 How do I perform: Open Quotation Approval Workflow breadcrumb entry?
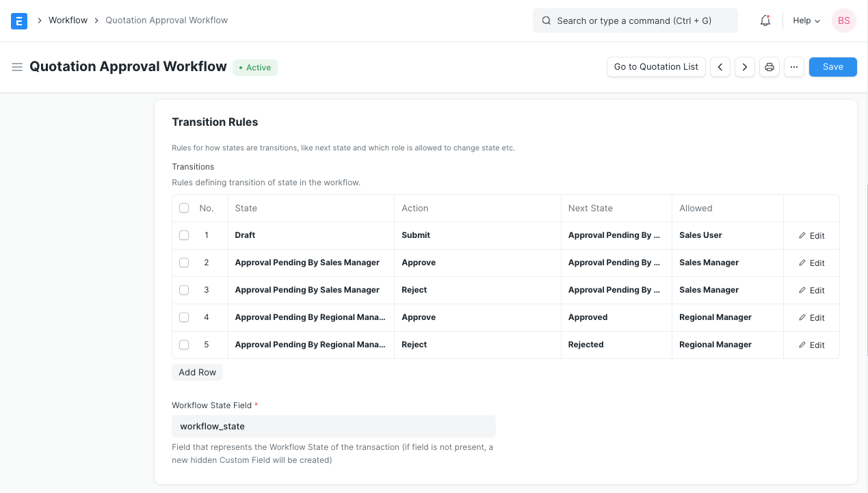[x=166, y=21]
